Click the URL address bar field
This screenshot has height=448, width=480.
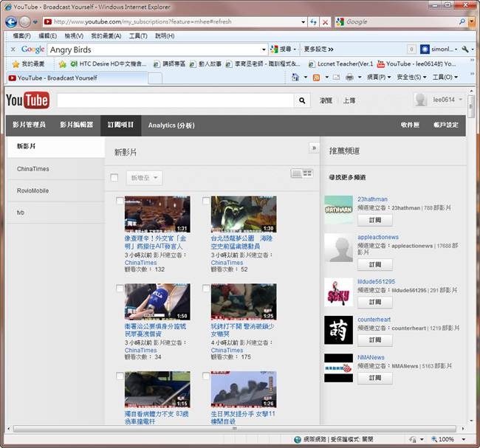pyautogui.click(x=176, y=21)
